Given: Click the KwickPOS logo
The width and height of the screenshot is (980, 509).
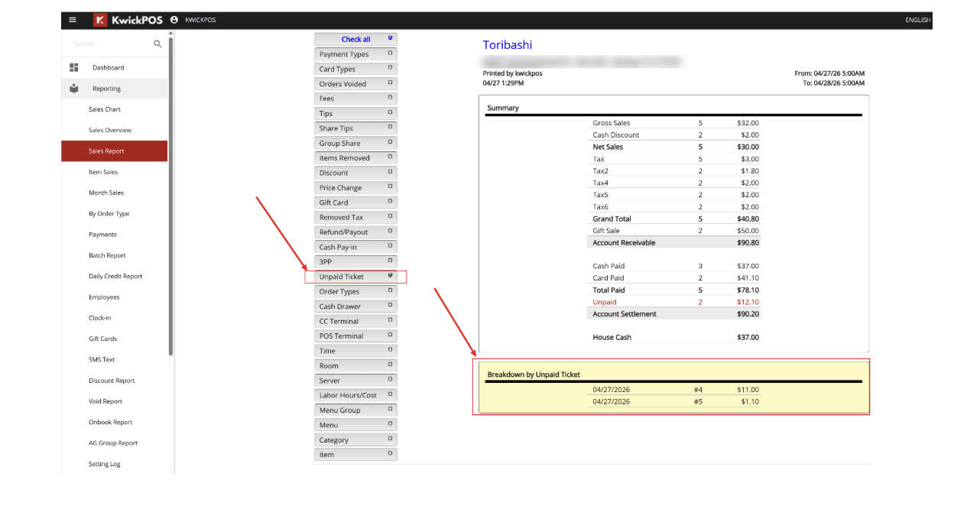Looking at the screenshot, I should tap(128, 20).
